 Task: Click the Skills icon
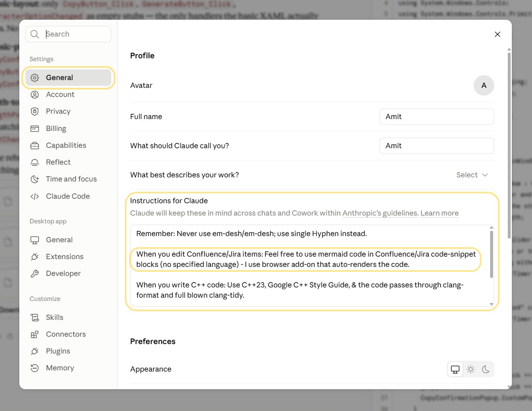(35, 317)
